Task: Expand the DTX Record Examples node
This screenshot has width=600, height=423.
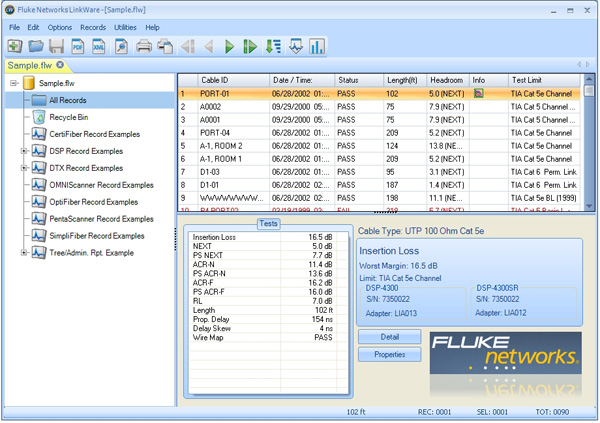Action: point(24,168)
